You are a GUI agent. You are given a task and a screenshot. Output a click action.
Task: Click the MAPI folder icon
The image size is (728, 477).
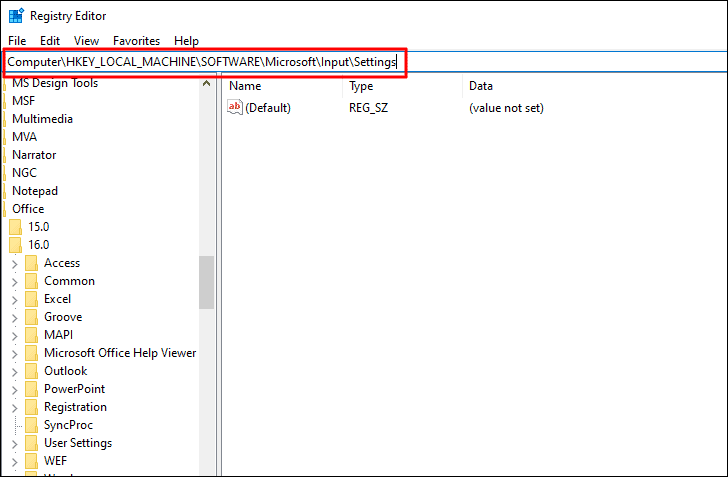(x=31, y=335)
